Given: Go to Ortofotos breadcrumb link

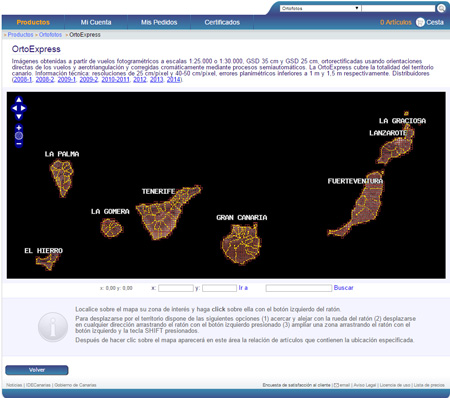Looking at the screenshot, I should coord(50,35).
